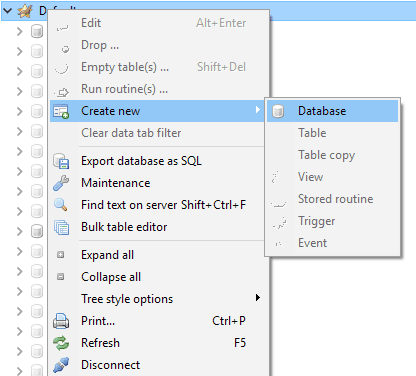Image resolution: width=416 pixels, height=376 pixels.
Task: Click the Expand all plus icon
Action: [60, 255]
